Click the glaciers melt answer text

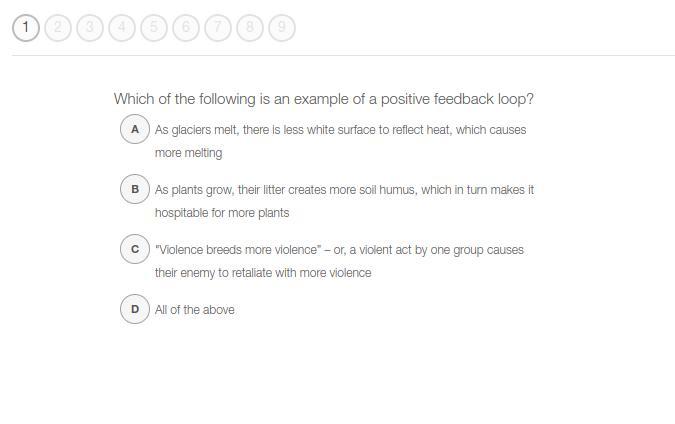pos(340,130)
